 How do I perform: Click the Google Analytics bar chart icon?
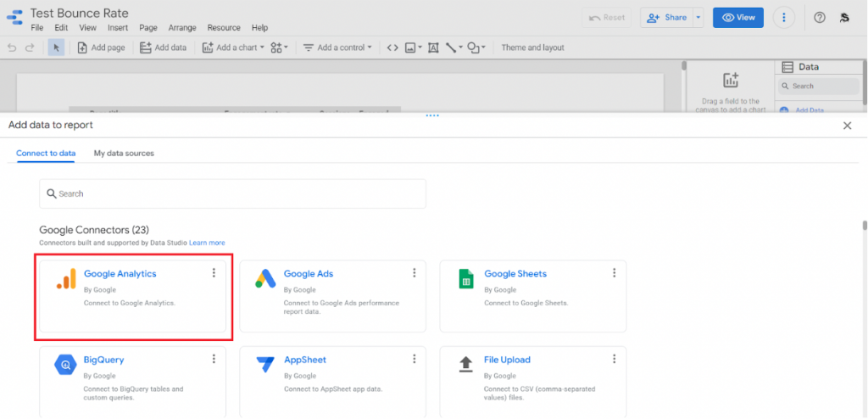pos(66,279)
